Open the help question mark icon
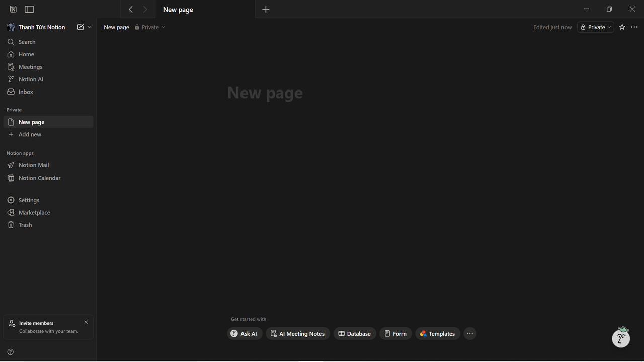The width and height of the screenshot is (644, 362). tap(10, 352)
